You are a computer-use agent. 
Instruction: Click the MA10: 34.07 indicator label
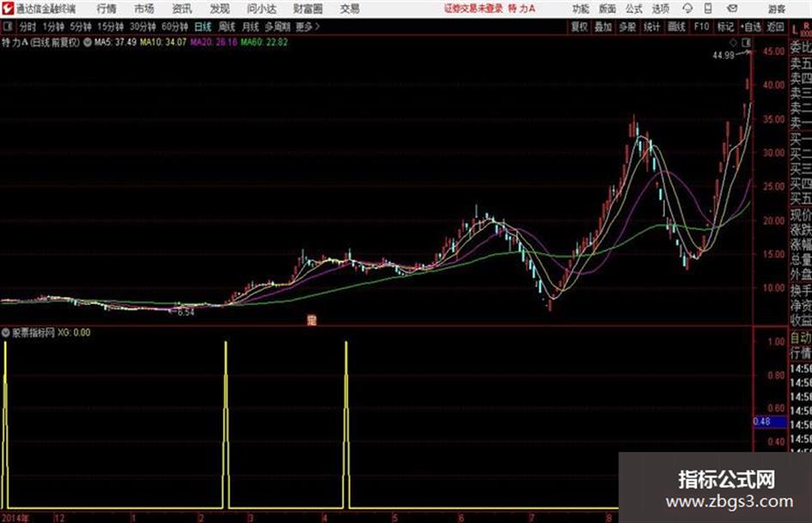(x=163, y=42)
